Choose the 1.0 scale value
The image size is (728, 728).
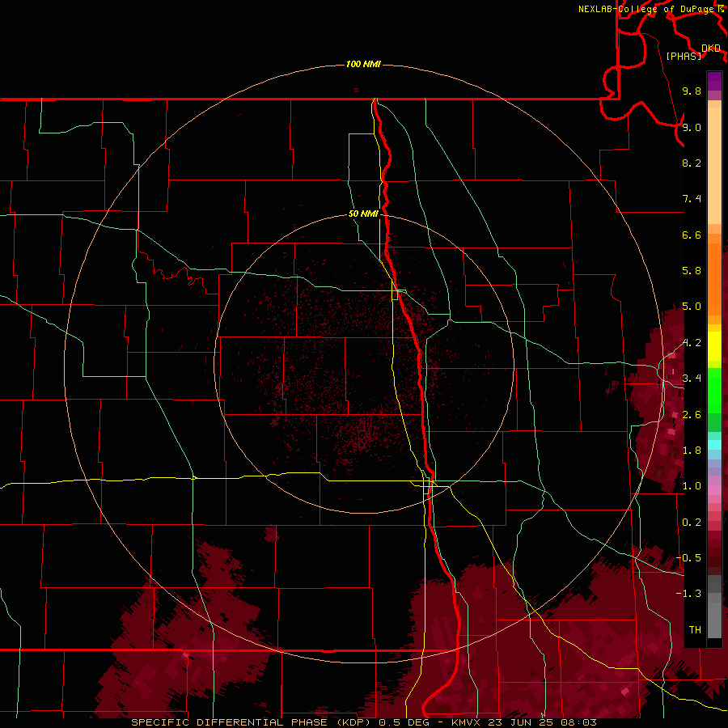click(x=692, y=486)
